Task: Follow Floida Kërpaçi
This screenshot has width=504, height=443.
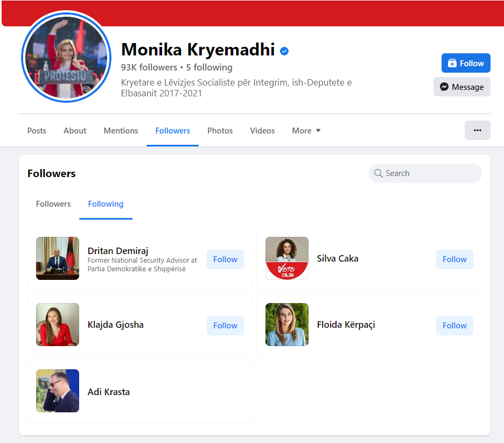Action: (x=454, y=326)
